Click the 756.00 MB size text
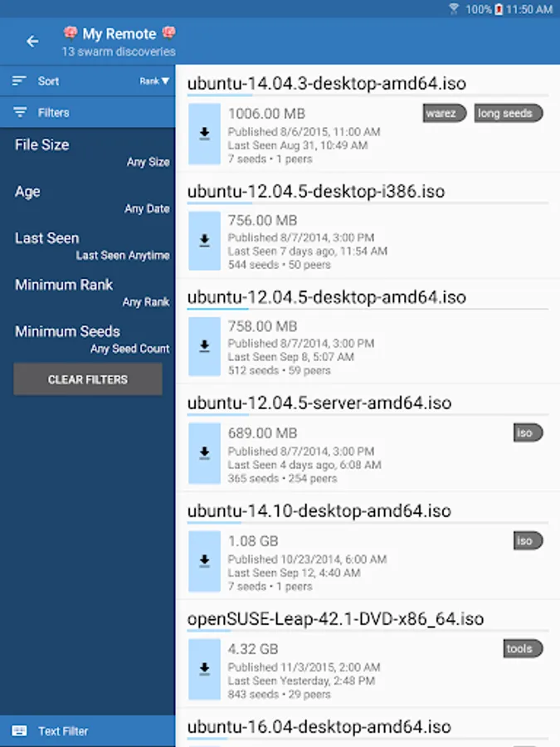 click(262, 220)
